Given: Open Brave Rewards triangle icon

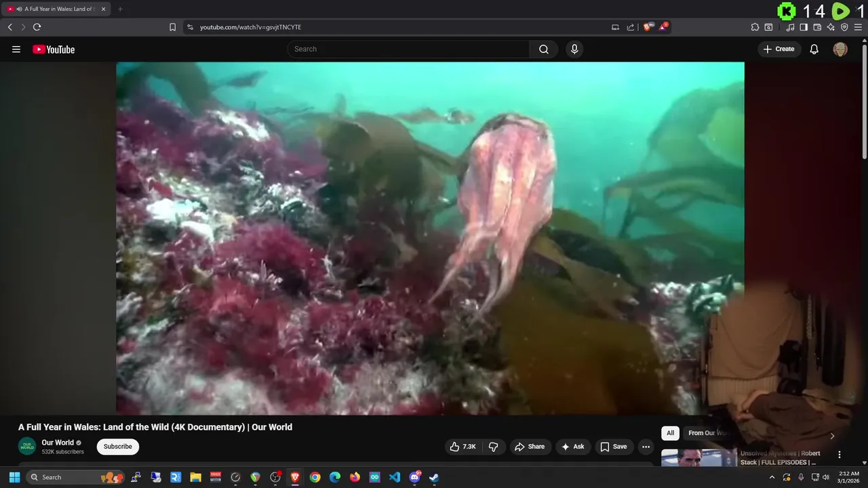Looking at the screenshot, I should [663, 27].
